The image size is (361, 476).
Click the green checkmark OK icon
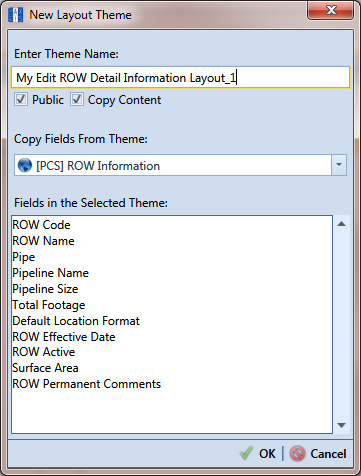coord(246,453)
